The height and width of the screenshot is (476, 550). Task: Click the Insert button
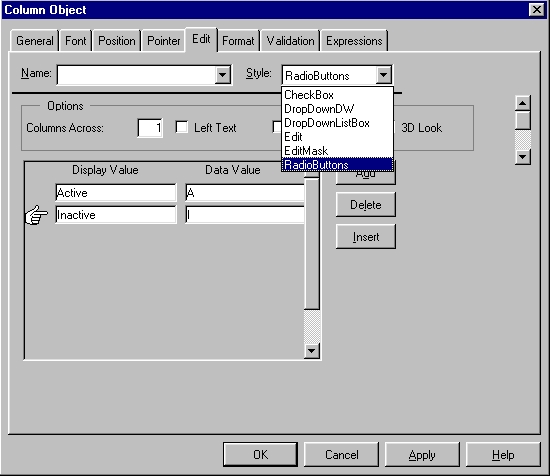[x=366, y=237]
